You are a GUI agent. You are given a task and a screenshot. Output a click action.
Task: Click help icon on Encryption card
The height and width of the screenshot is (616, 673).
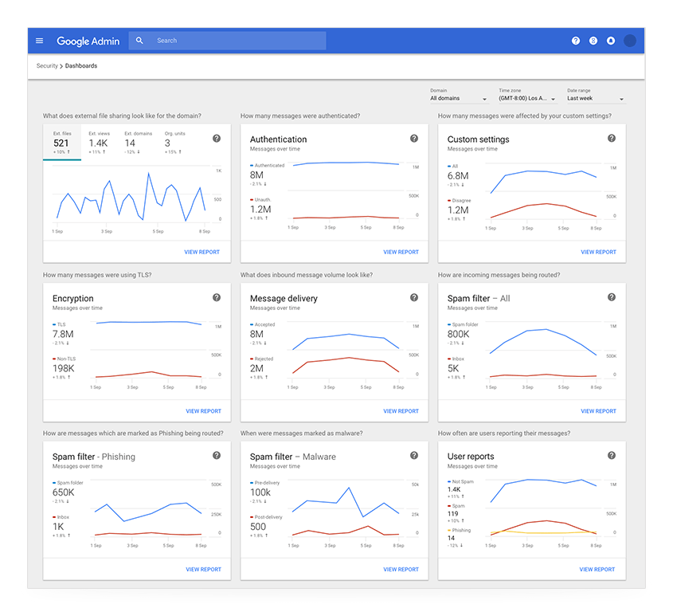(x=217, y=297)
